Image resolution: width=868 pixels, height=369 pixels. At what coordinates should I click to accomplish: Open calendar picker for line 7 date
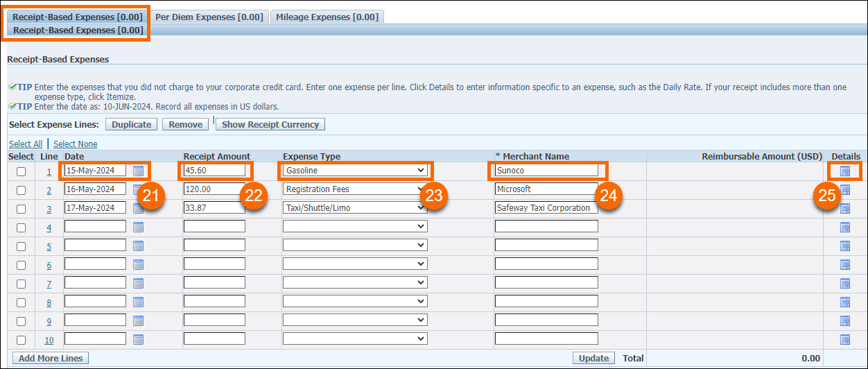tap(138, 284)
